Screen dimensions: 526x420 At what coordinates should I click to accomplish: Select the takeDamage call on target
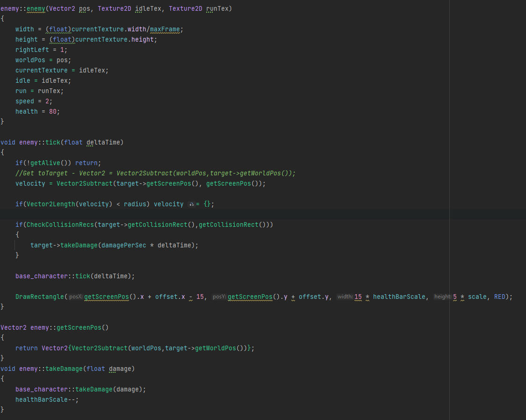[x=71, y=245]
